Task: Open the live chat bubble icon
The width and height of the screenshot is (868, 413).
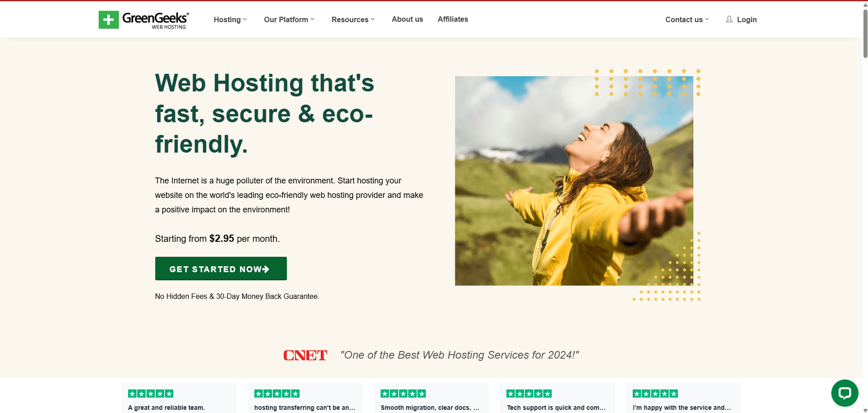Action: (x=844, y=393)
